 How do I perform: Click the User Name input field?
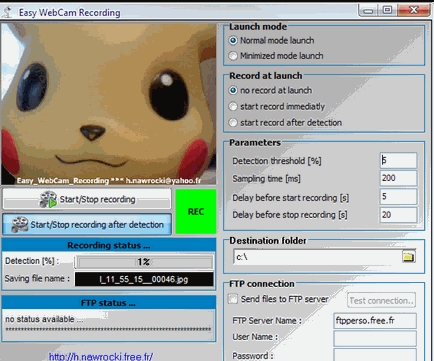375,338
